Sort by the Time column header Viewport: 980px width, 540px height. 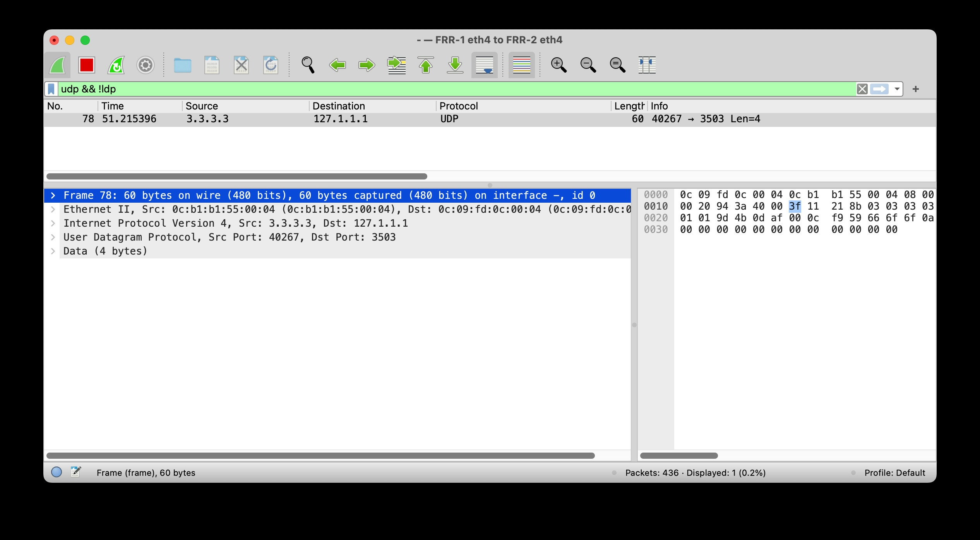pos(140,106)
